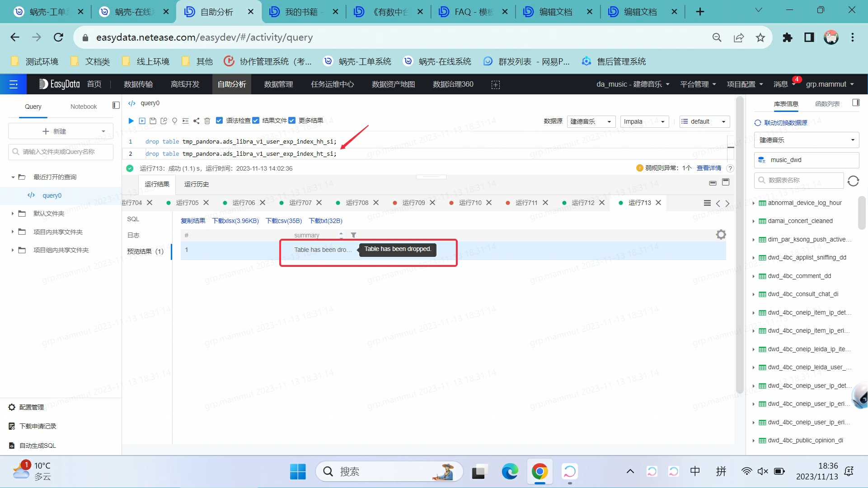Open the results table settings gear
This screenshot has width=868, height=488.
click(720, 234)
